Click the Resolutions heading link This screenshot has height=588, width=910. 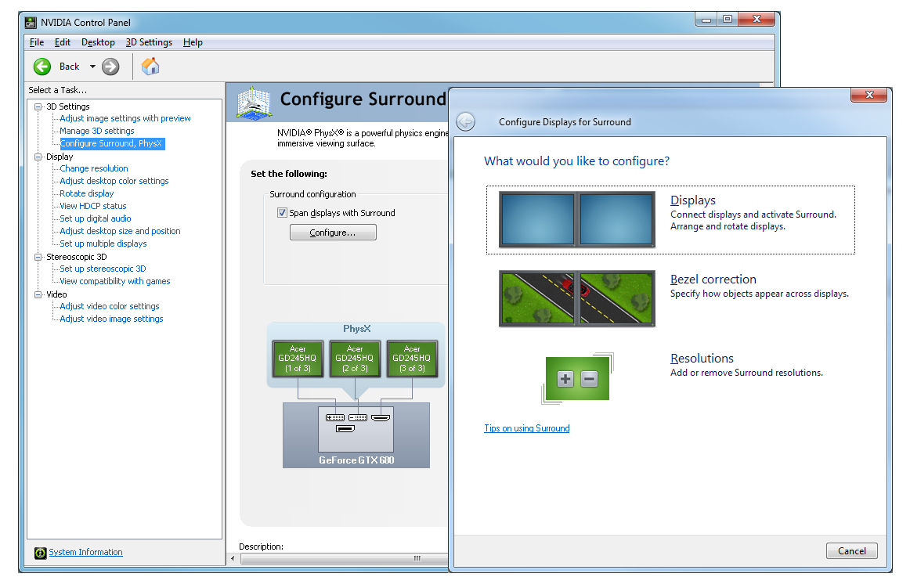[702, 358]
